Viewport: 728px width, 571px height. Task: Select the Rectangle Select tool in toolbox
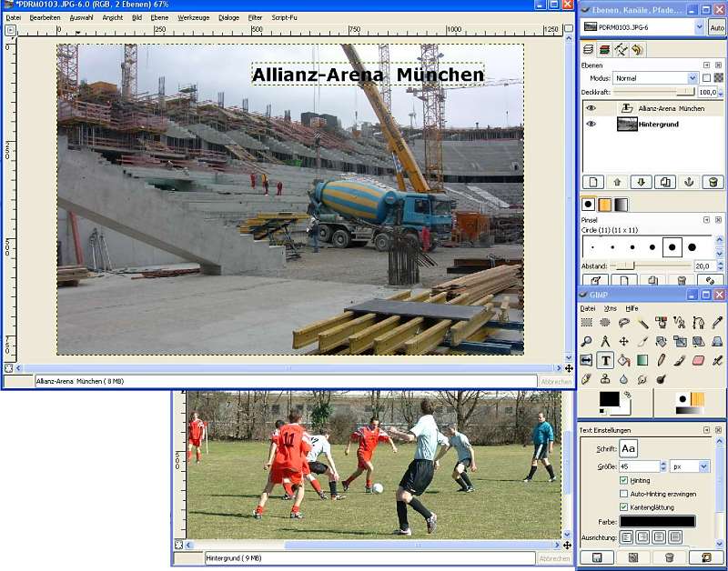[x=586, y=323]
